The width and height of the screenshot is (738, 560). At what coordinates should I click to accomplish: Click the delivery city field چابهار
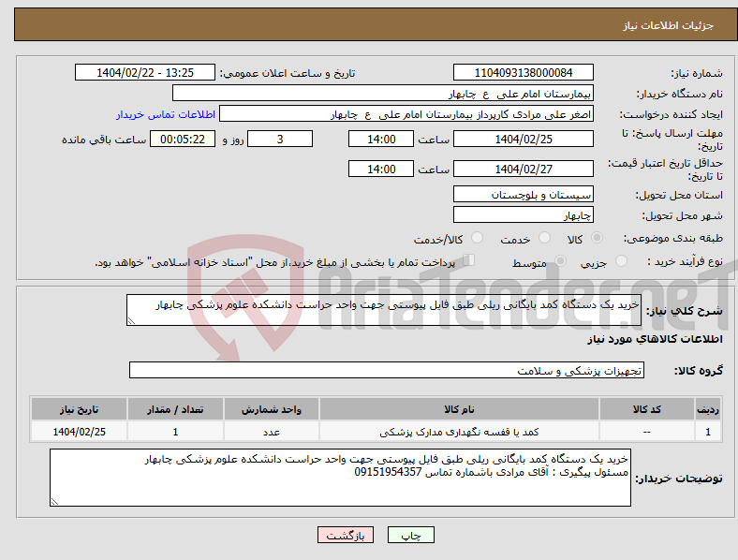pyautogui.click(x=524, y=215)
